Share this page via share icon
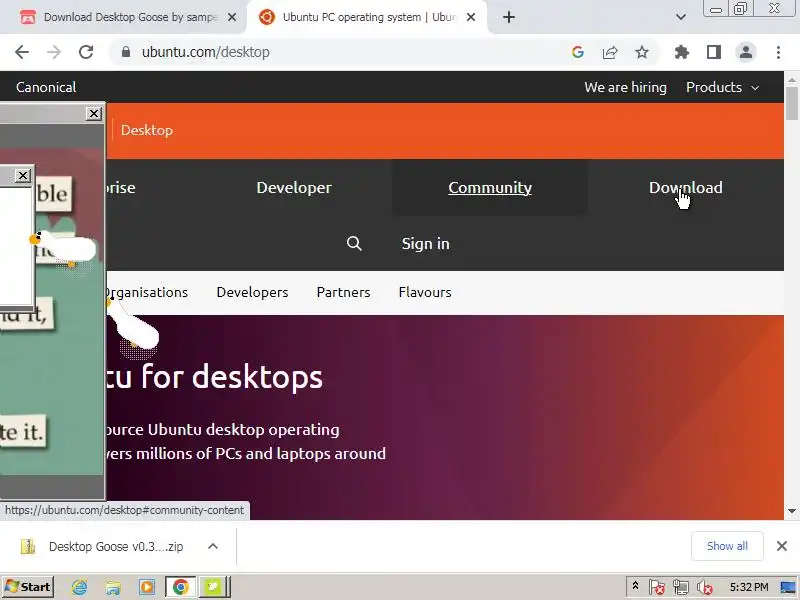Image resolution: width=800 pixels, height=600 pixels. 610,52
